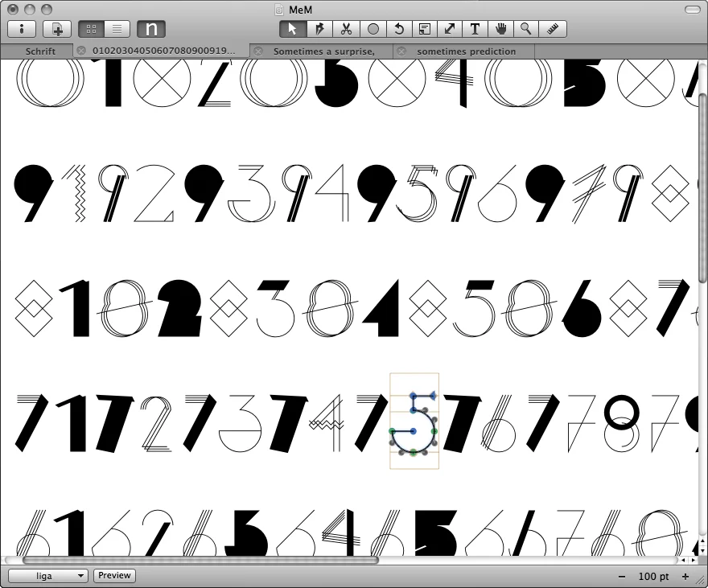The image size is (708, 588).
Task: Close the 'sometimes prediction' tab
Action: [401, 51]
